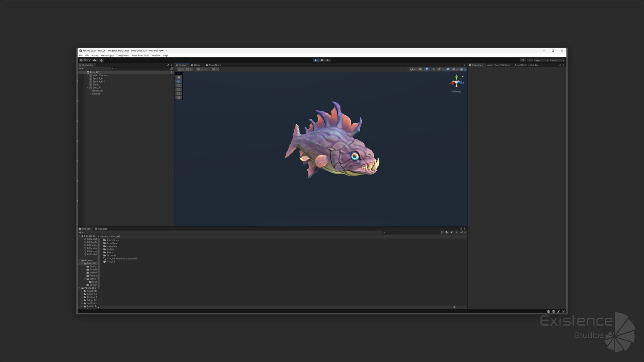
Task: Open the Fish_06 scene asset in Project
Action: [x=109, y=262]
